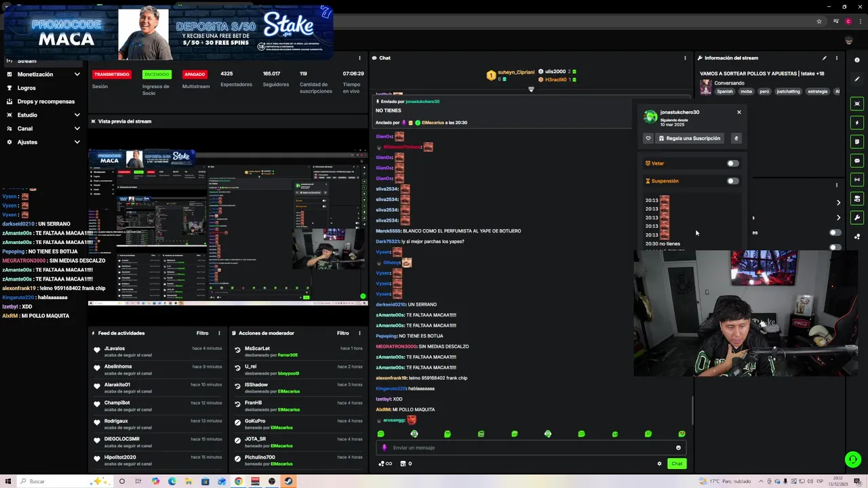This screenshot has width=868, height=488.
Task: Click the Chrome icon in taskbar
Action: [x=239, y=481]
